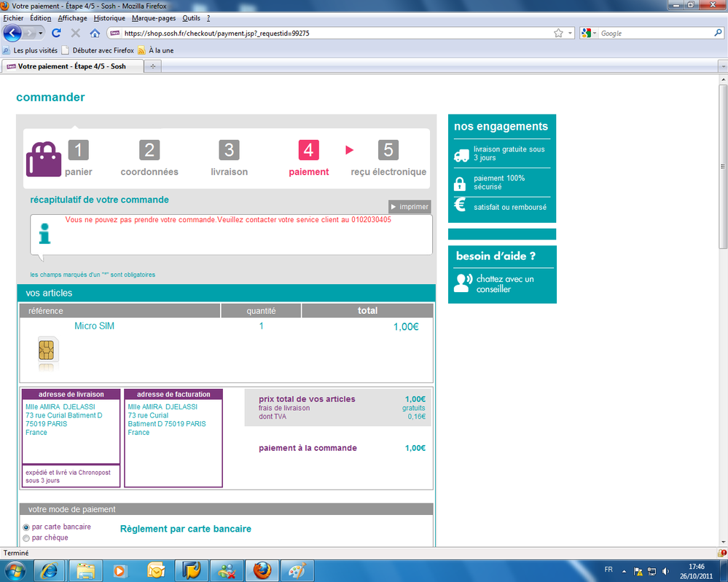Reload the page with the refresh icon
This screenshot has width=728, height=582.
(56, 34)
